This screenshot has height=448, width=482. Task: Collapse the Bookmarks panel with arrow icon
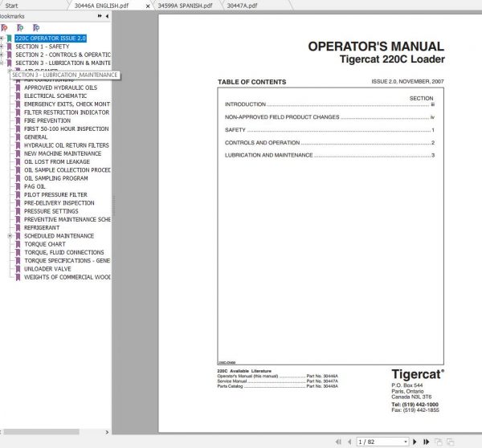click(x=107, y=16)
